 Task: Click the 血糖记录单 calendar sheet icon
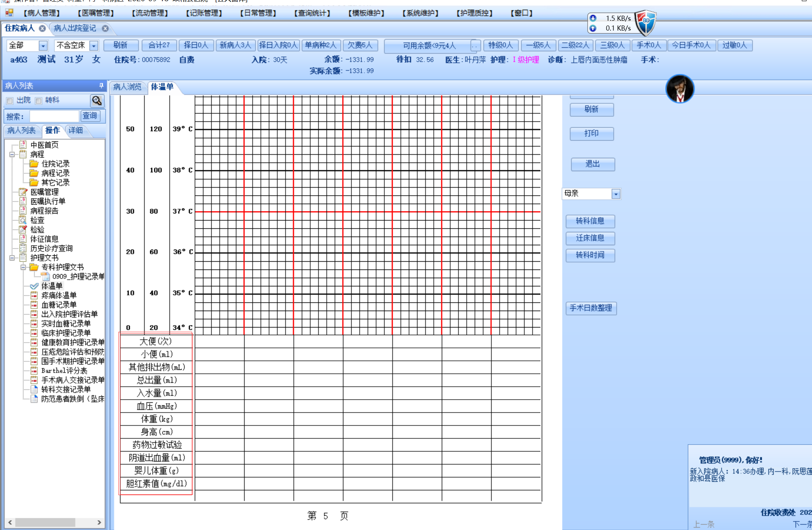point(34,305)
